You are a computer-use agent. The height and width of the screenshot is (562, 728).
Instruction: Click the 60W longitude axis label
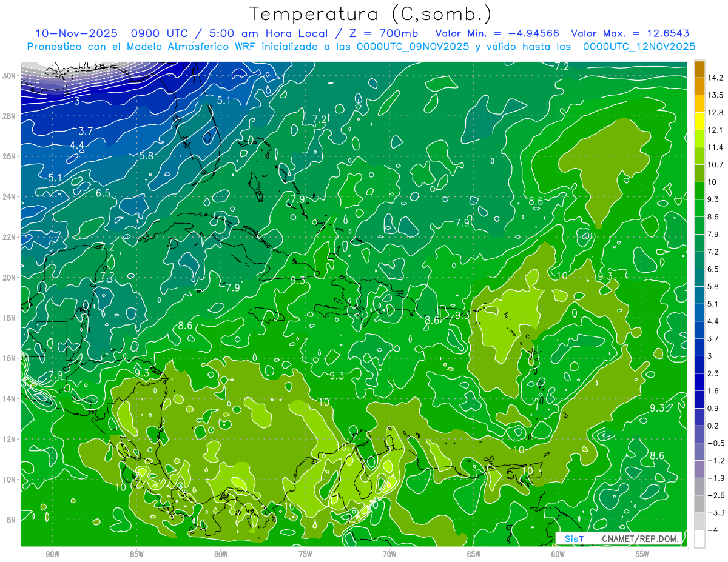coord(558,554)
